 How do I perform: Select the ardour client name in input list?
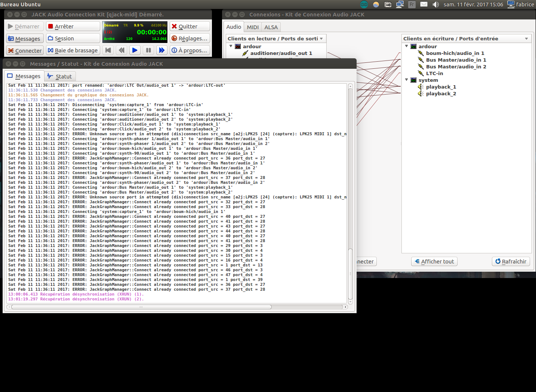[428, 46]
